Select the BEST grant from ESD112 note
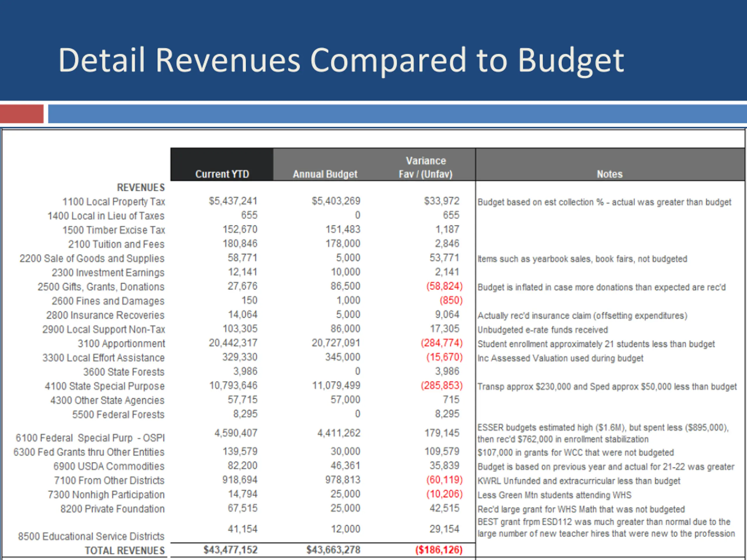Image resolution: width=747 pixels, height=560 pixels. (606, 528)
